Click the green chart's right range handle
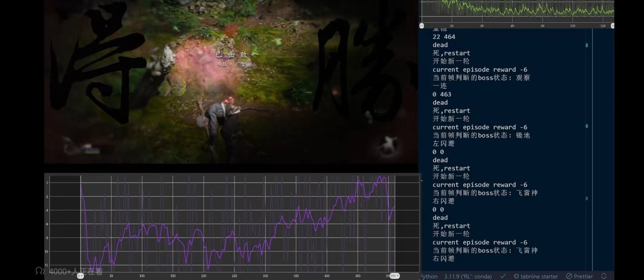The width and height of the screenshot is (644, 280). pos(612,25)
